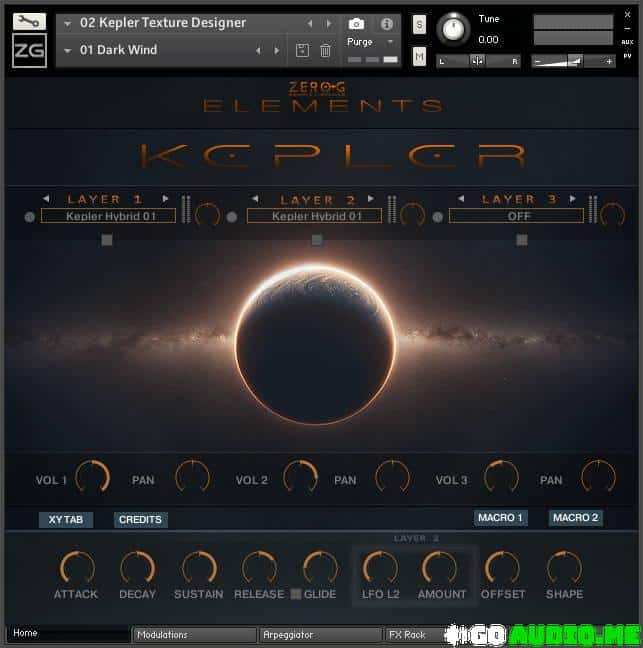
Task: Switch to the Home tab
Action: point(67,633)
